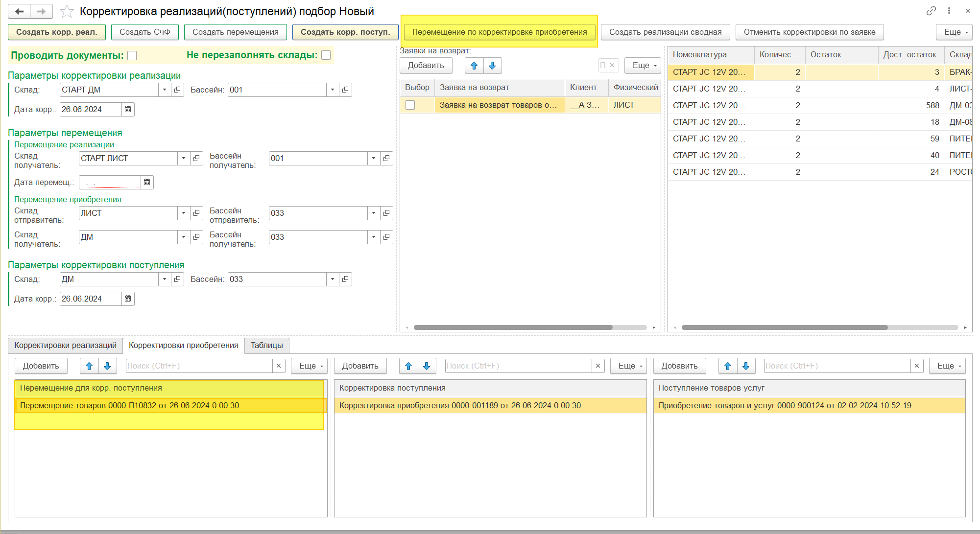Viewport: 980px width, 534px height.
Task: Move return request row up
Action: point(474,66)
